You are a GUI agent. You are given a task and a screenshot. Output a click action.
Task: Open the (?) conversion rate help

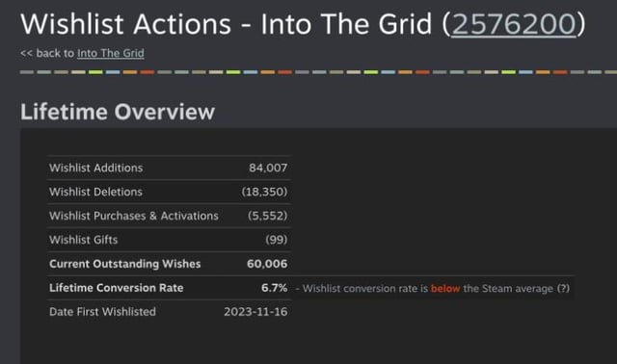click(x=563, y=289)
